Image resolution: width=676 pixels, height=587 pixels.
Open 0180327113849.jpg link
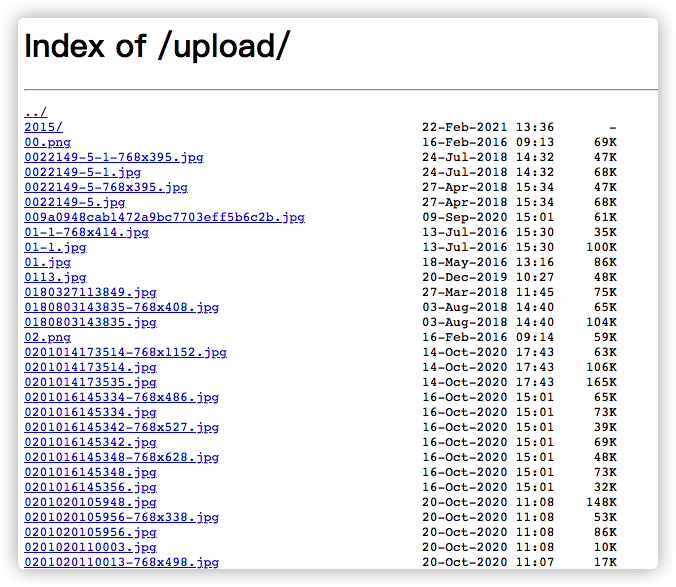[x=90, y=292]
